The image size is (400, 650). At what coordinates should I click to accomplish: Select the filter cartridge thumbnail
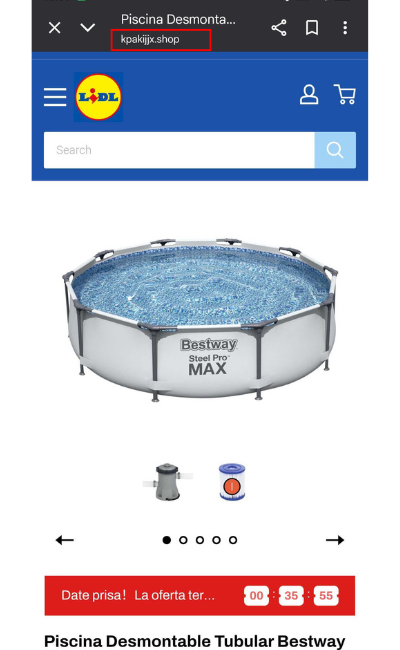point(232,482)
